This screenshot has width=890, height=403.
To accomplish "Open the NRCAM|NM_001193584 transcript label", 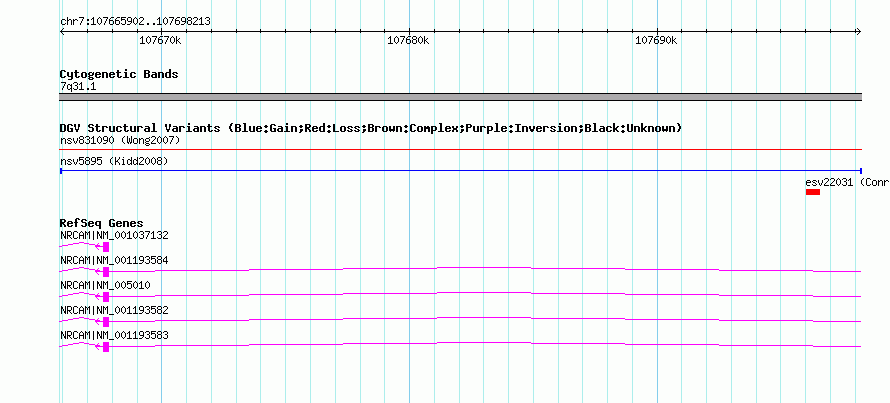I will [x=114, y=261].
